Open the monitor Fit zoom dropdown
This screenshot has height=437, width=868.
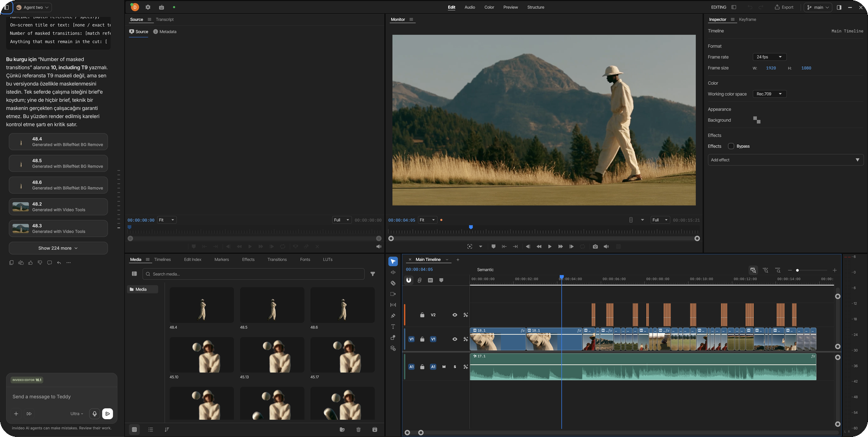click(x=427, y=220)
